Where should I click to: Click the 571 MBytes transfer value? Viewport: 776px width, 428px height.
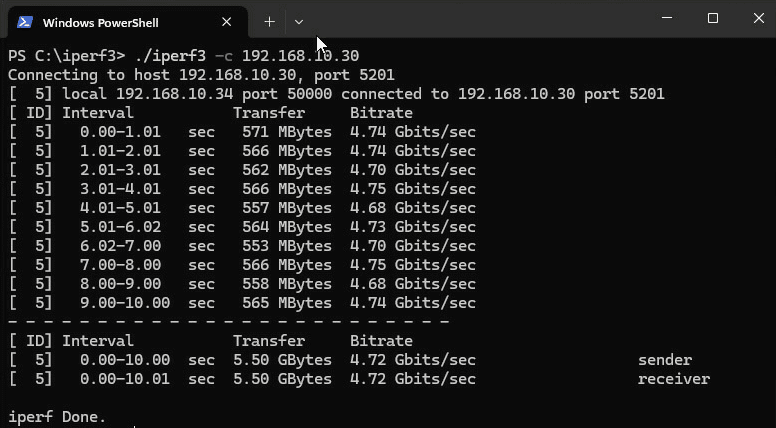pos(287,132)
